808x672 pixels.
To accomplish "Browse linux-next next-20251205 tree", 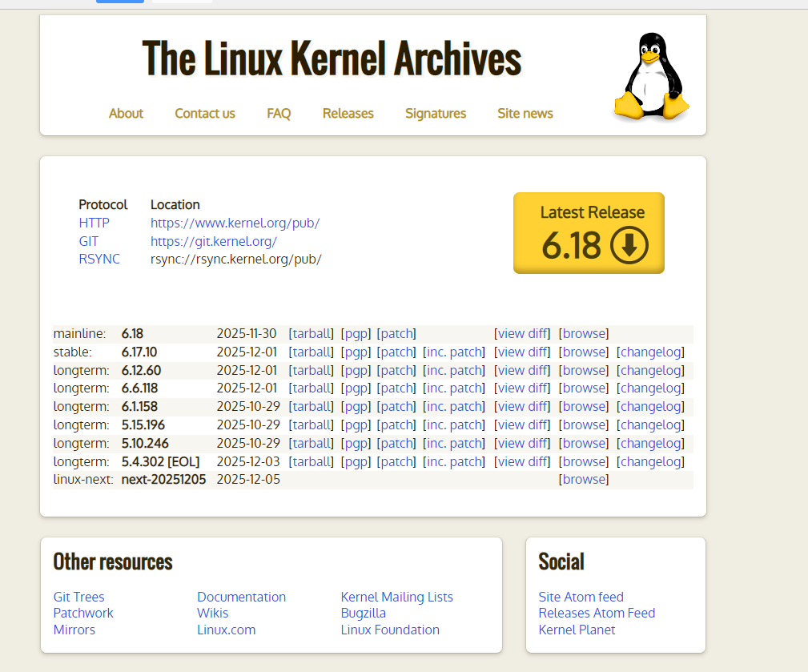I will pos(584,479).
